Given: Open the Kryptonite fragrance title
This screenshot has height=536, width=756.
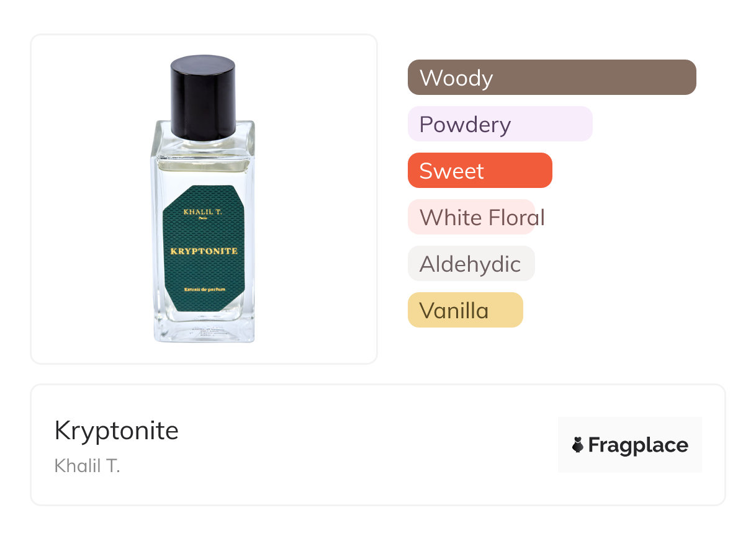Looking at the screenshot, I should click(x=116, y=431).
